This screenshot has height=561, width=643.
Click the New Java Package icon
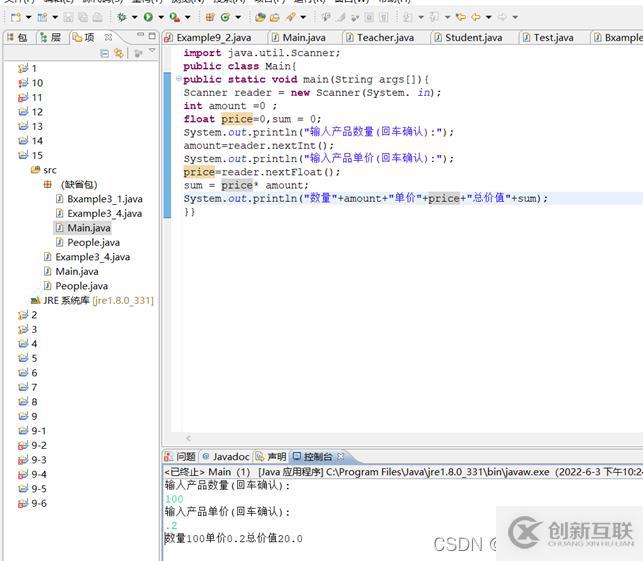[210, 17]
